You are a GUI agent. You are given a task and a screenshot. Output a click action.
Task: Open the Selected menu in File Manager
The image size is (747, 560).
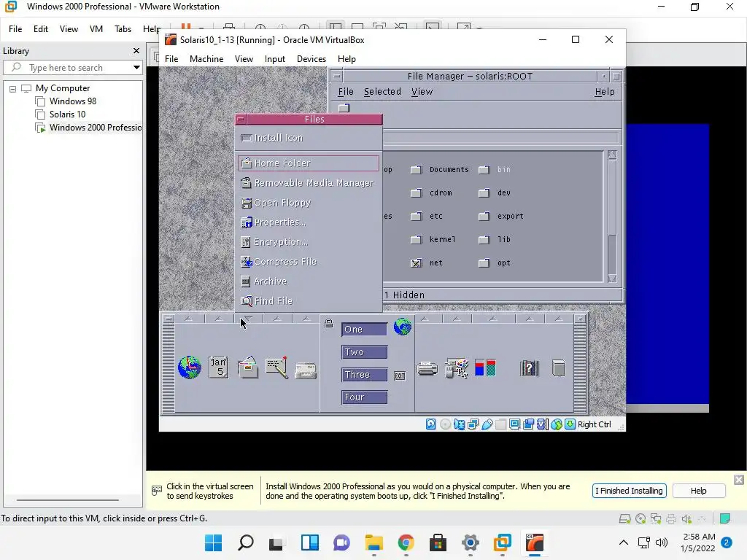(x=382, y=91)
